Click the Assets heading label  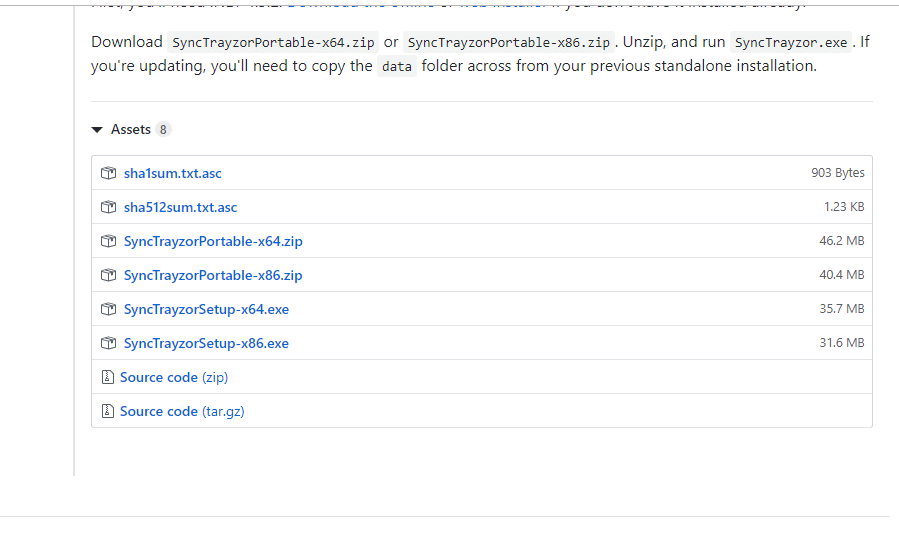point(131,130)
